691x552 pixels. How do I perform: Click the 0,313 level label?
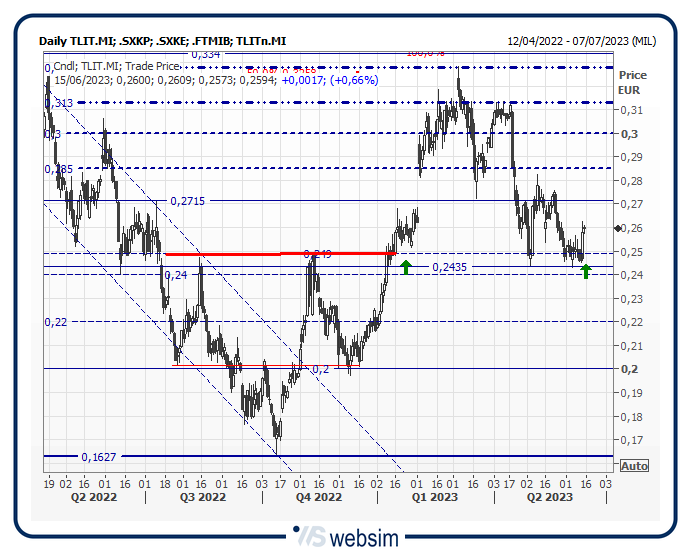point(58,103)
